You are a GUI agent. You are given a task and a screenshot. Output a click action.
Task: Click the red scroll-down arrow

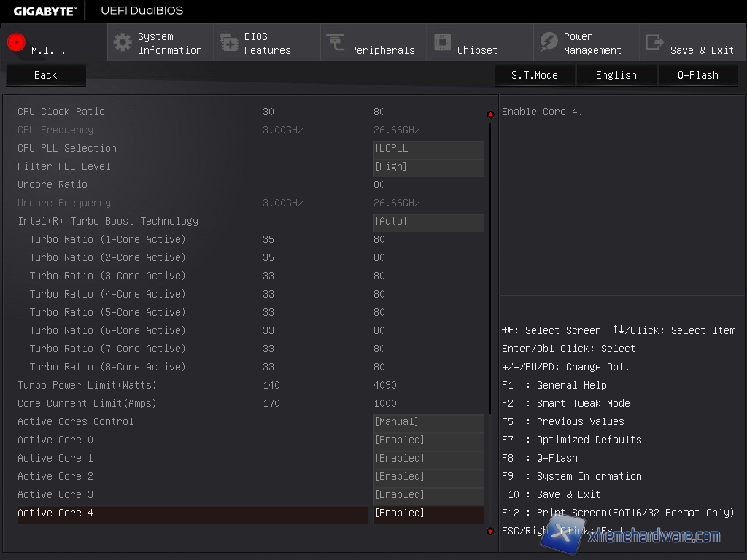490,532
